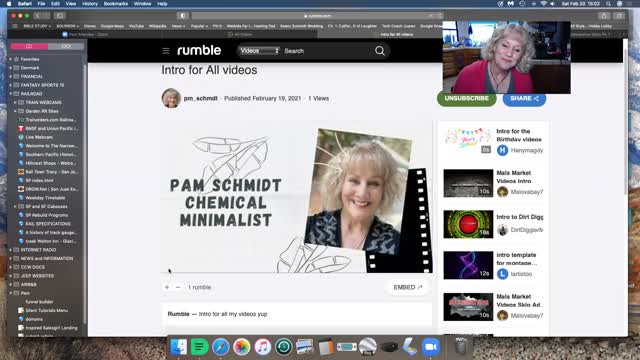Open the EMBED option
The image size is (640, 360).
[407, 287]
